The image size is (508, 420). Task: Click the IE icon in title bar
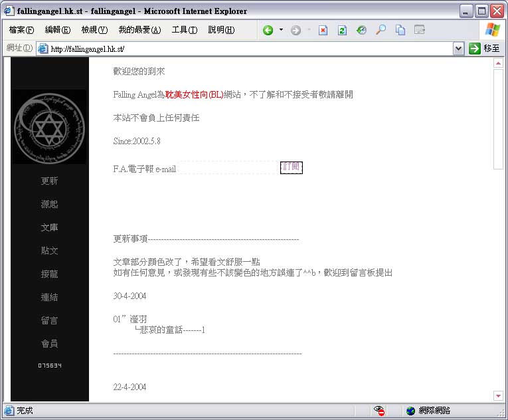point(9,11)
